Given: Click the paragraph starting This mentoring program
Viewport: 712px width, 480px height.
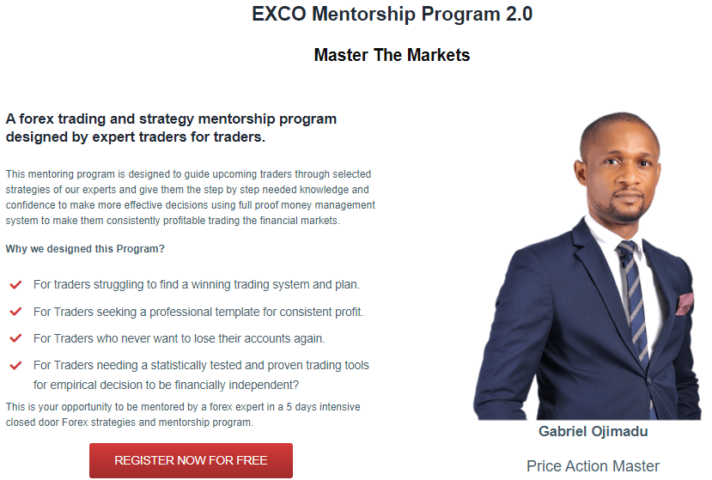Looking at the screenshot, I should pyautogui.click(x=190, y=197).
